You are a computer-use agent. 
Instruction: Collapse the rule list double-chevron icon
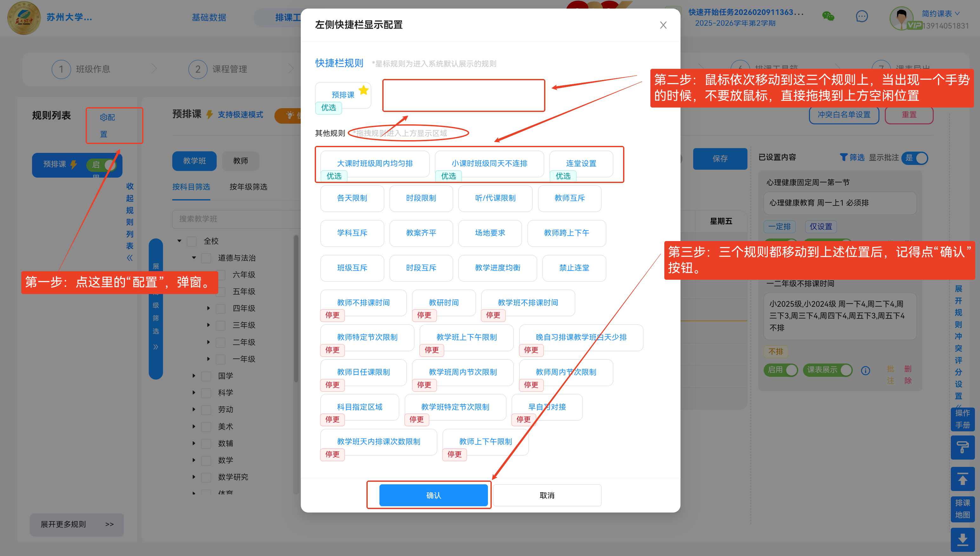pyautogui.click(x=130, y=258)
